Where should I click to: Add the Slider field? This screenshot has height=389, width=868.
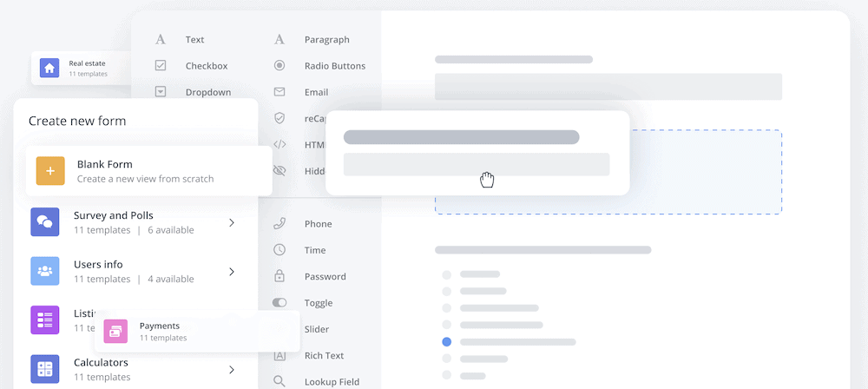(316, 329)
